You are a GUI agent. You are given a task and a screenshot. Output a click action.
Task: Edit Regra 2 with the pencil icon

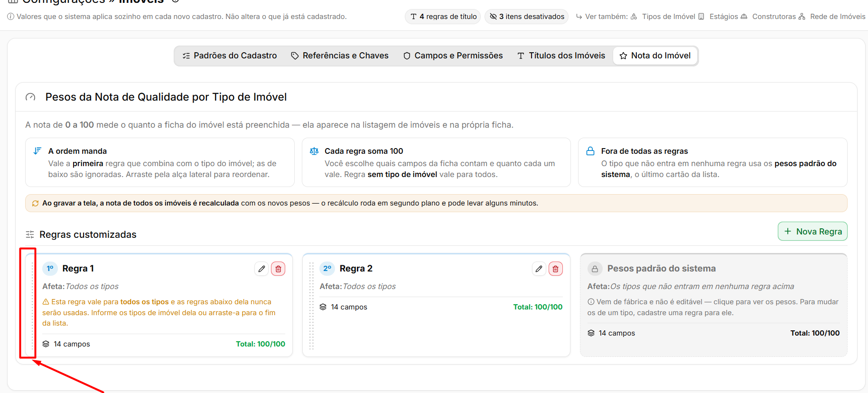point(539,269)
